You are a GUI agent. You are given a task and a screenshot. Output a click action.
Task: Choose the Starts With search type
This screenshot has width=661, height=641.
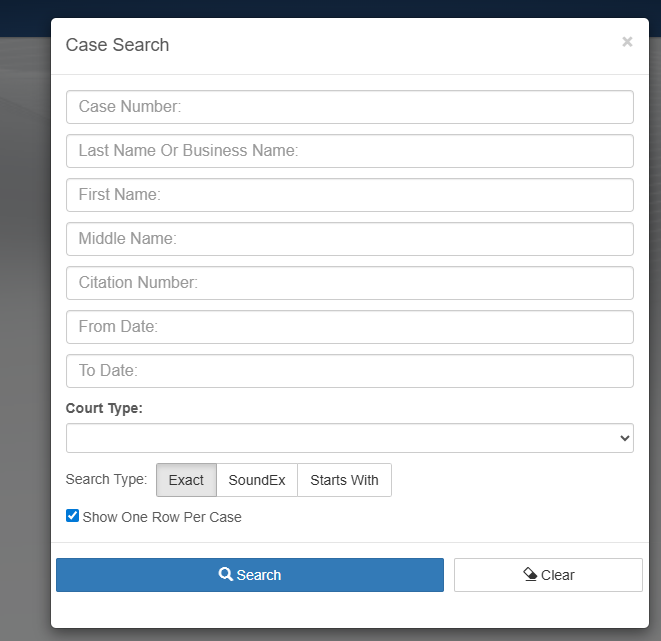click(x=344, y=480)
